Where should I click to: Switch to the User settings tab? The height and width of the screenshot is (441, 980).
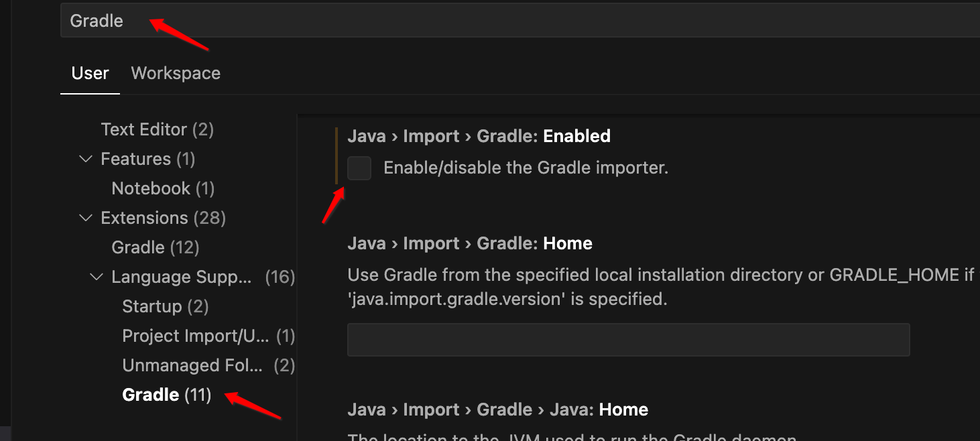[x=90, y=73]
